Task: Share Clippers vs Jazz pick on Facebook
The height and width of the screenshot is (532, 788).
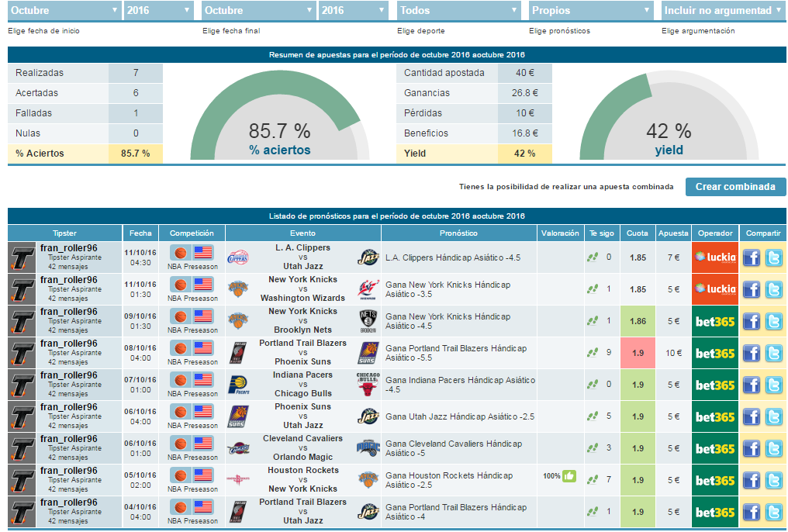Action: point(752,257)
